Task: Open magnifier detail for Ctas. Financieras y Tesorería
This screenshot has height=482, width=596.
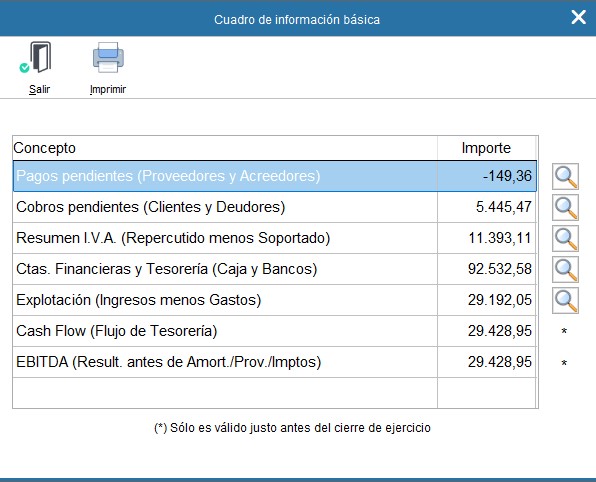Action: pyautogui.click(x=565, y=269)
